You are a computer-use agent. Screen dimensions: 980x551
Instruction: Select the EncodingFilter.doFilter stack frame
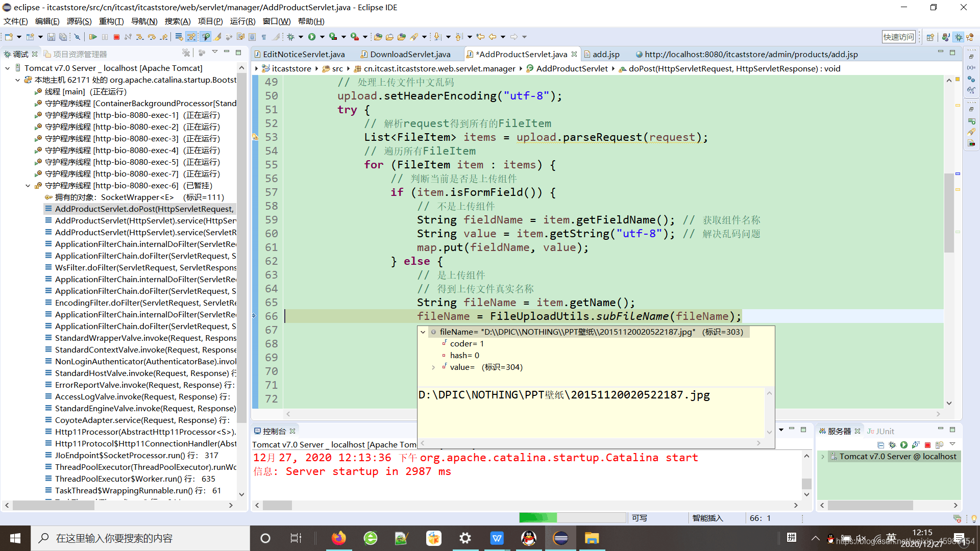tap(140, 303)
